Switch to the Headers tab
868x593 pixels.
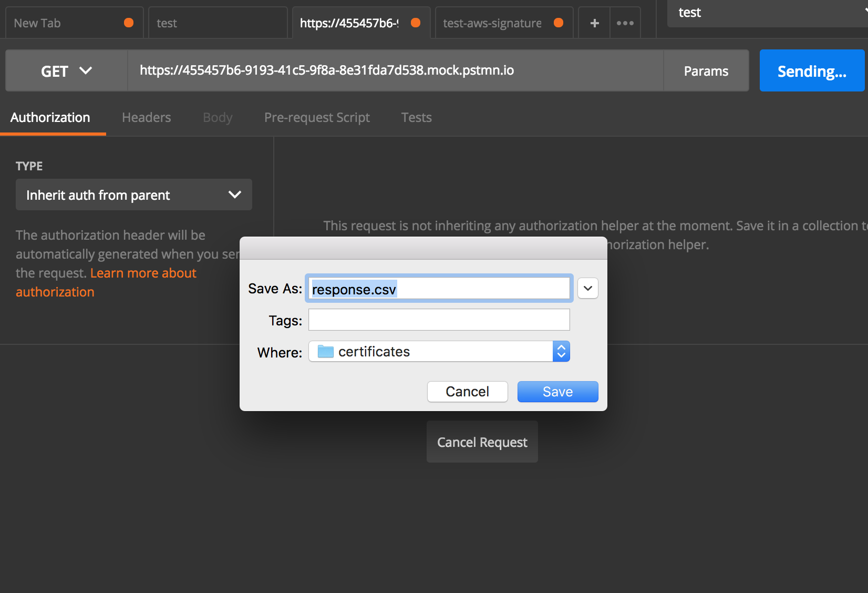(146, 117)
